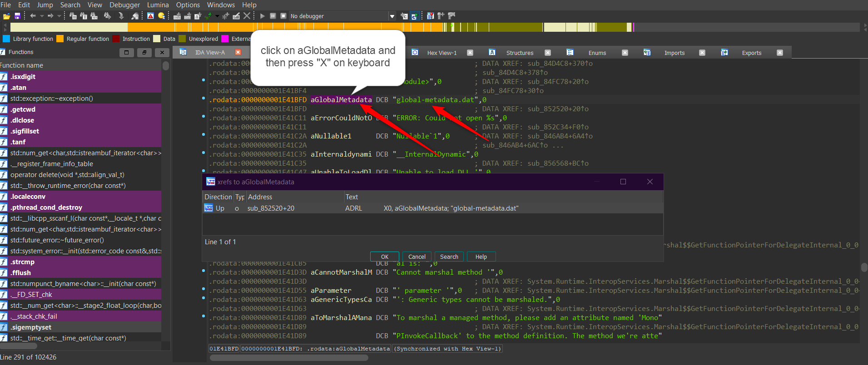868x365 pixels.
Task: Click the Convert to data icon
Action: [187, 16]
